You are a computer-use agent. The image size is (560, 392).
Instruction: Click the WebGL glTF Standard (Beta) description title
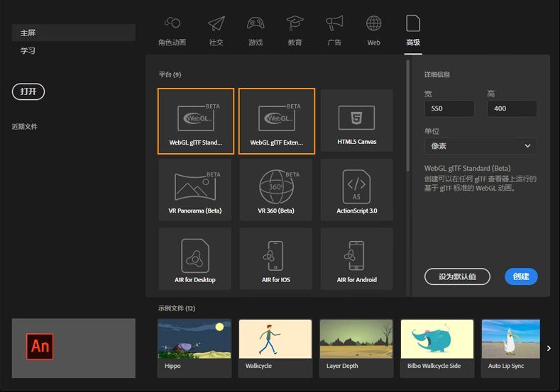pos(468,169)
